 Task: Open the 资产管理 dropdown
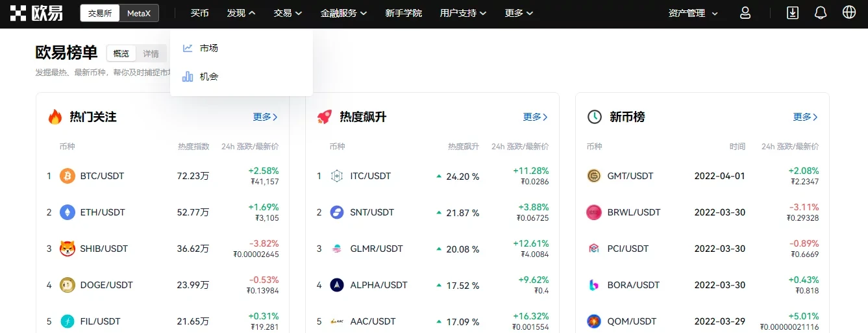(x=693, y=13)
